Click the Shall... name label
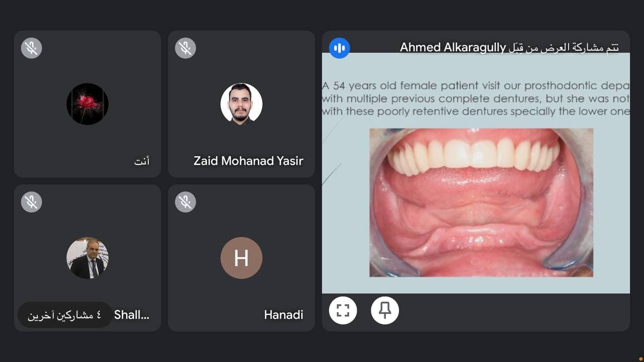 pyautogui.click(x=132, y=315)
